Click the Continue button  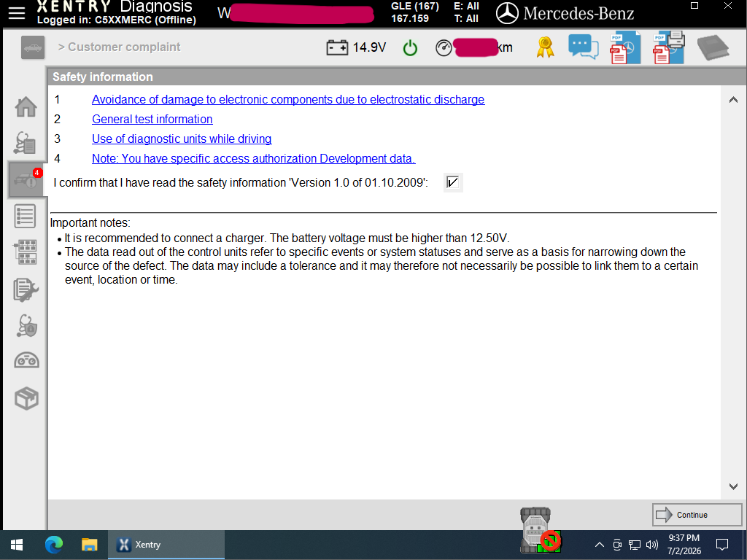[x=697, y=515]
